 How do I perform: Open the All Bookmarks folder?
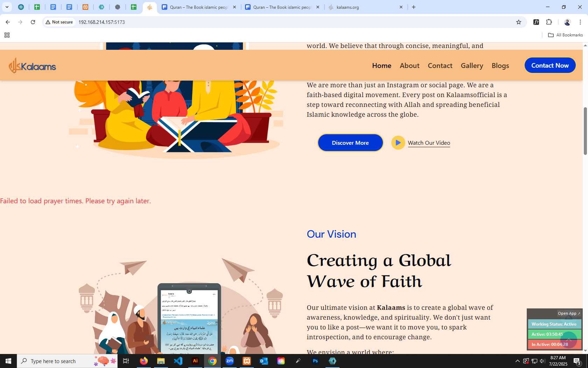click(565, 35)
